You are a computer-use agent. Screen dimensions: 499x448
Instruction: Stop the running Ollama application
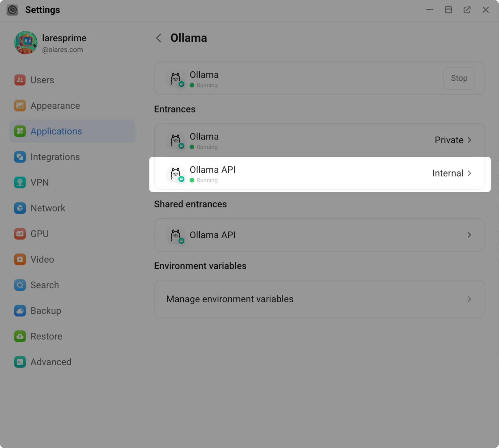(459, 78)
